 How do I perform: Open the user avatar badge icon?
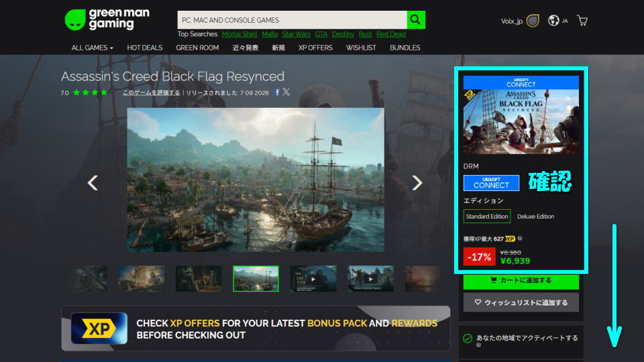532,21
